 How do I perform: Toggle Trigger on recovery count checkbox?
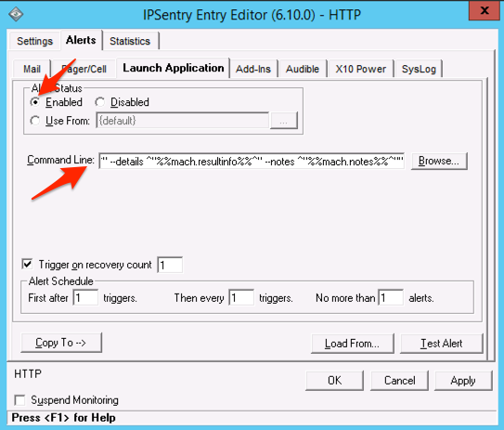[28, 264]
